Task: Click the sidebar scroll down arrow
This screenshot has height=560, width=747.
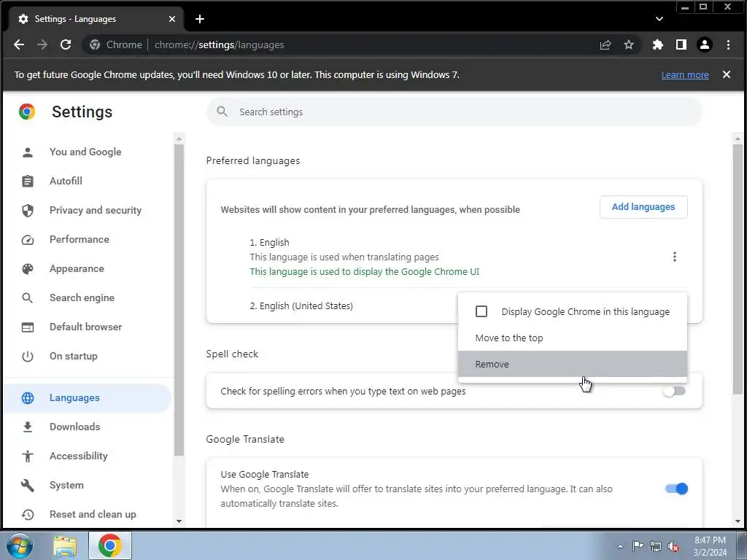Action: (x=179, y=521)
